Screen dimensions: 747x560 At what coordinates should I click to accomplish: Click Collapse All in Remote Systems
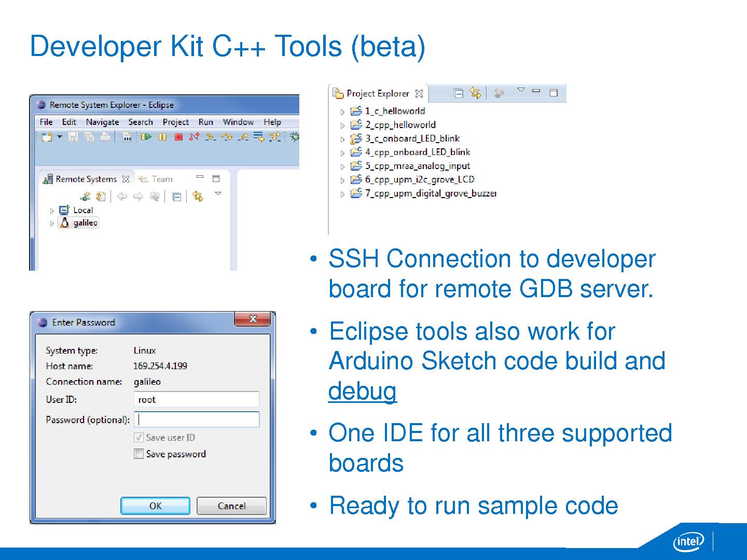tap(176, 197)
